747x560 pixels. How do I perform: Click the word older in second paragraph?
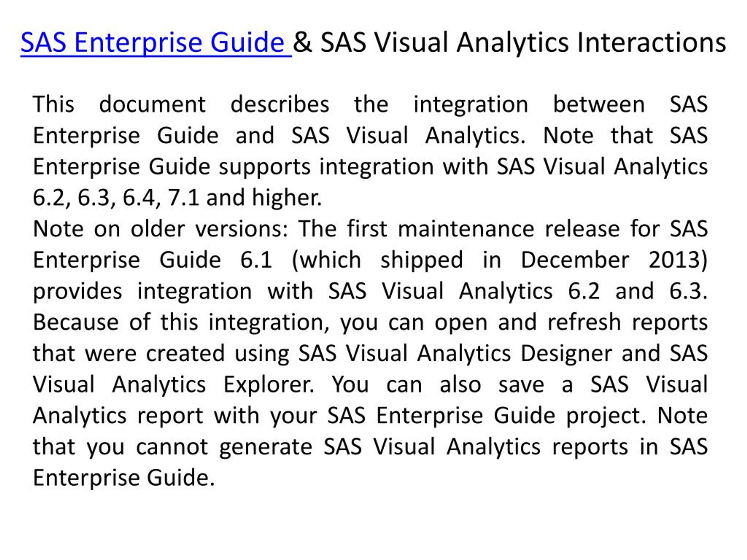(x=157, y=229)
